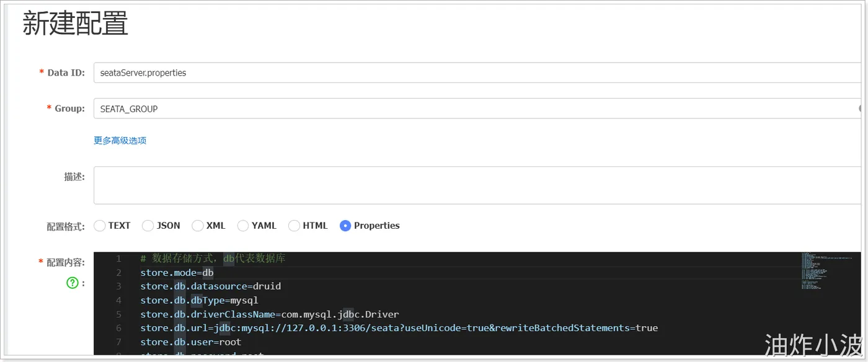Click the store.db.driverClassName line in editor
This screenshot has height=362, width=868.
270,314
